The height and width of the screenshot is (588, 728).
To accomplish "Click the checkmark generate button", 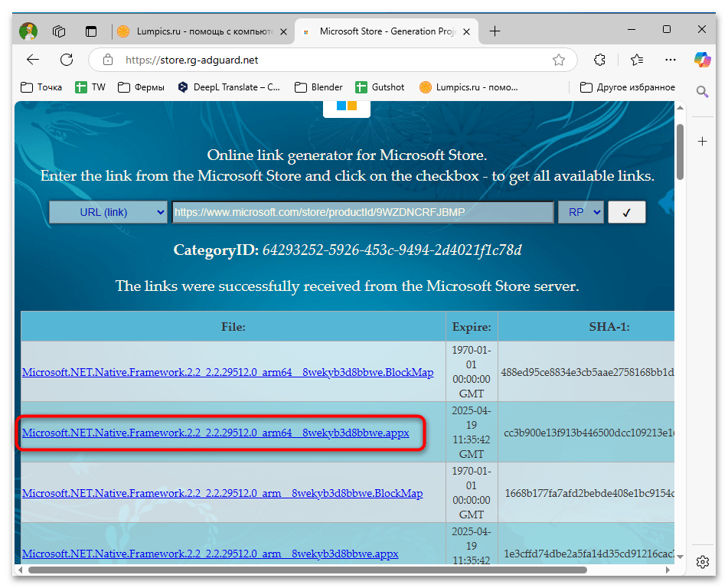I will point(627,212).
